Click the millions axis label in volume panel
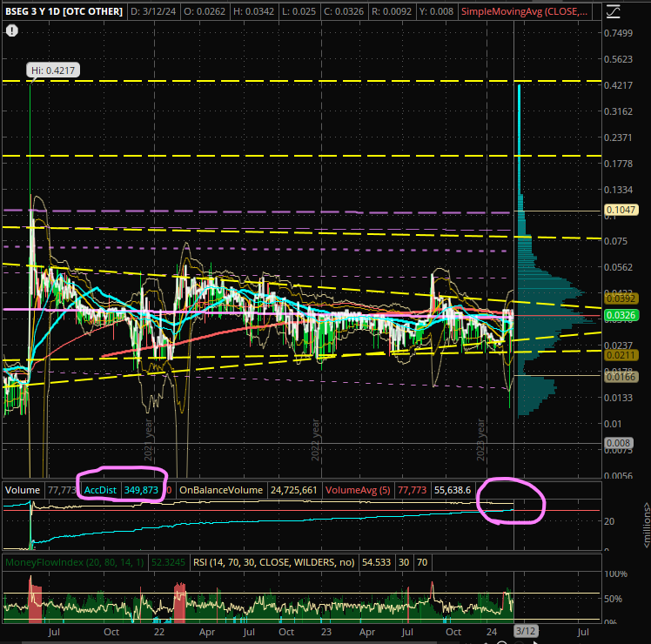The image size is (651, 644). (x=646, y=525)
